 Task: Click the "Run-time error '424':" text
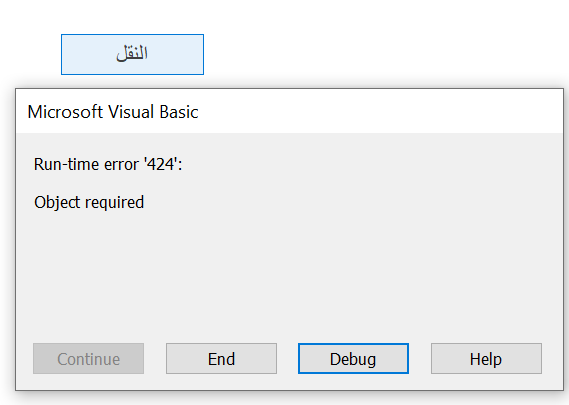click(108, 164)
